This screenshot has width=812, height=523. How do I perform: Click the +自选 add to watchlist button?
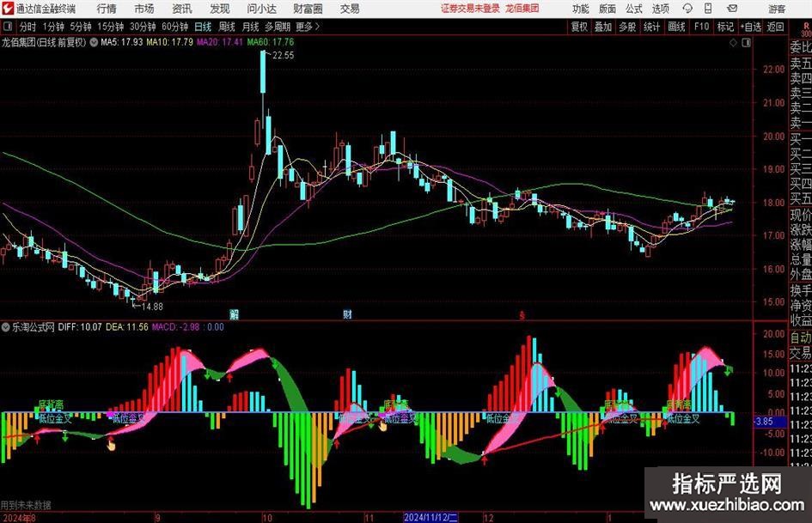coord(751,27)
